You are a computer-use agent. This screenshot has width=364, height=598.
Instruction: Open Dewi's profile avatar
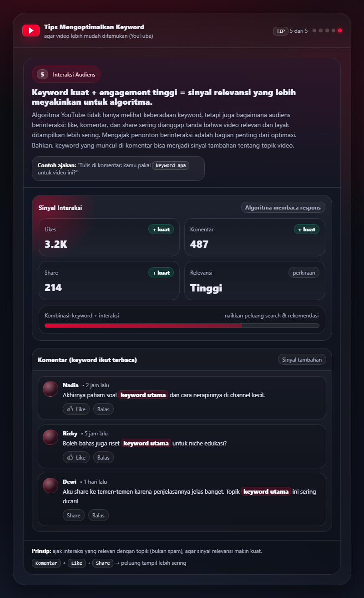click(x=51, y=485)
